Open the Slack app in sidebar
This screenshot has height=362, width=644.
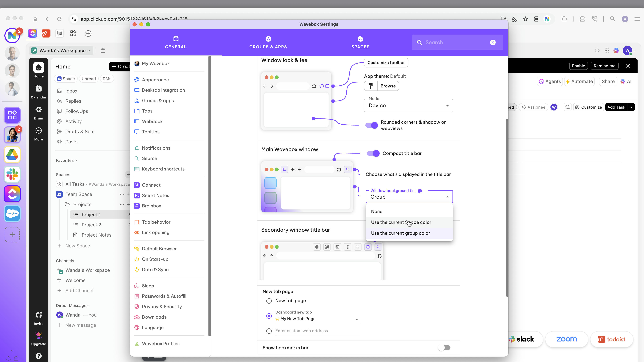(12, 174)
